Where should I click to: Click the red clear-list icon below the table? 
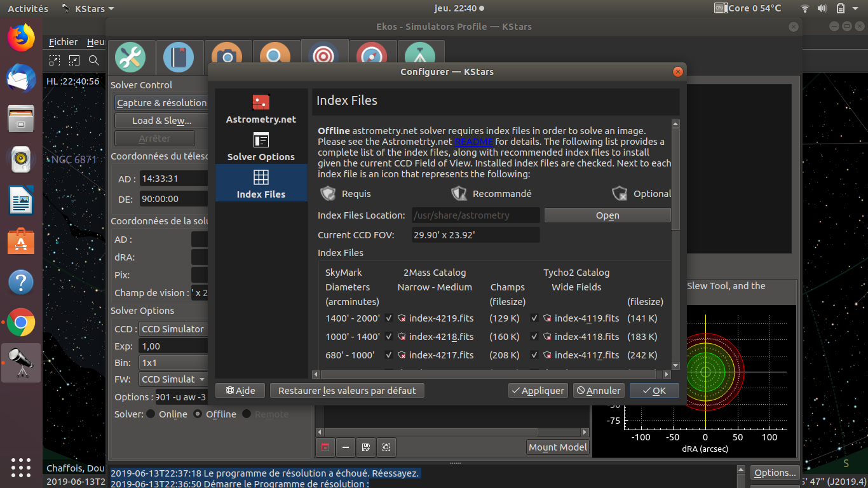pyautogui.click(x=325, y=447)
